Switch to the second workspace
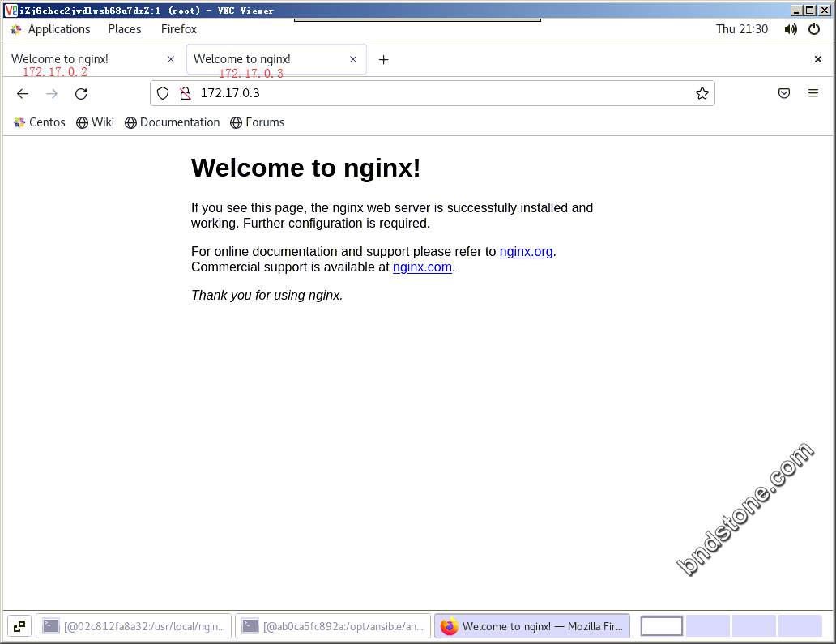 (707, 626)
